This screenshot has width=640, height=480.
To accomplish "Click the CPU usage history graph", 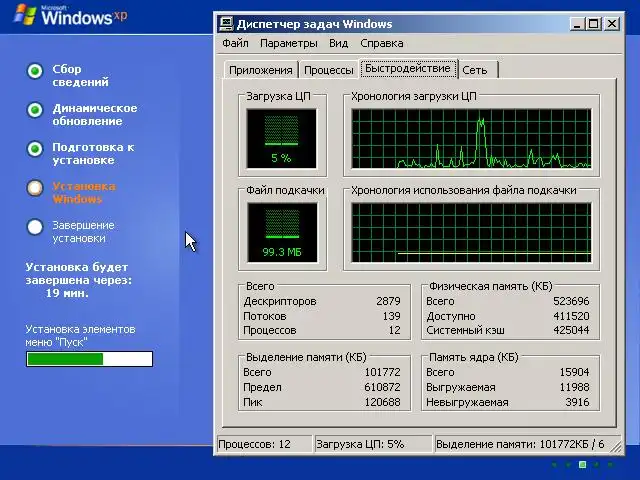I will (x=471, y=138).
